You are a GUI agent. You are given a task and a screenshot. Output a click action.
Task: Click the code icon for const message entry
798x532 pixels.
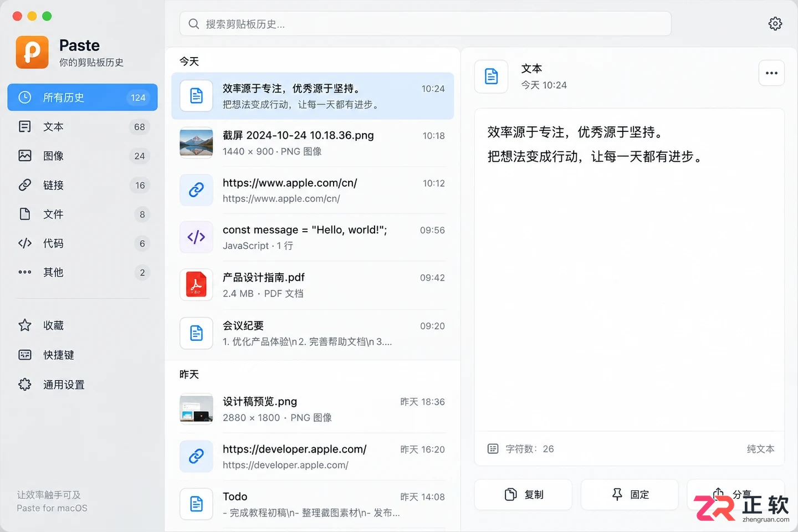pyautogui.click(x=196, y=237)
